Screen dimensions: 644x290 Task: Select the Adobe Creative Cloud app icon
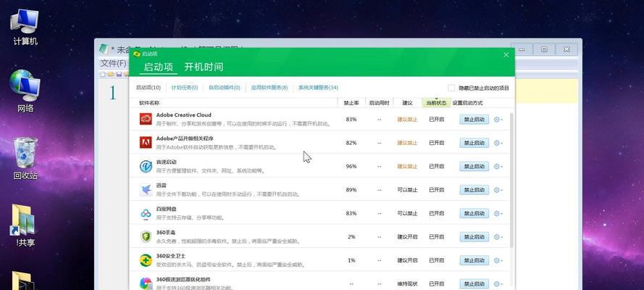coord(146,119)
